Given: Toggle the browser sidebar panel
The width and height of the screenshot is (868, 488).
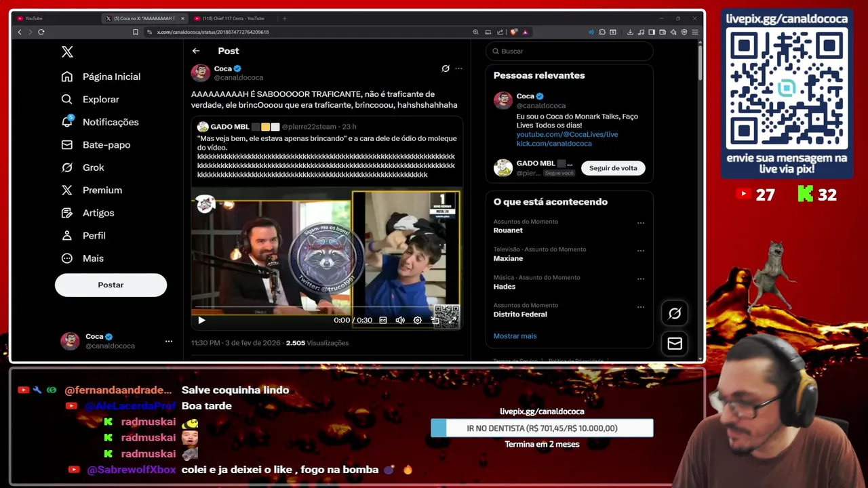Looking at the screenshot, I should tap(652, 32).
